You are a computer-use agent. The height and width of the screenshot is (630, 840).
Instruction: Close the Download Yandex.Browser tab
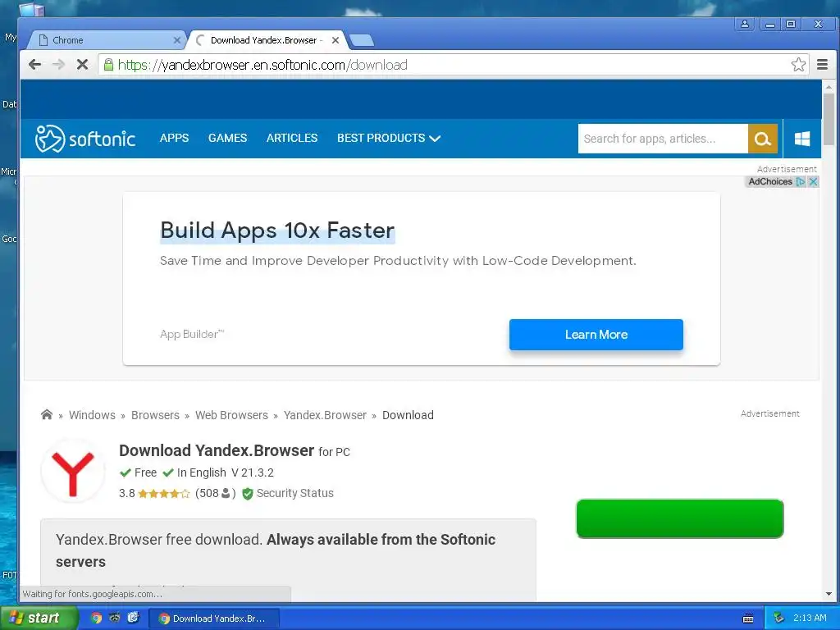pos(336,40)
